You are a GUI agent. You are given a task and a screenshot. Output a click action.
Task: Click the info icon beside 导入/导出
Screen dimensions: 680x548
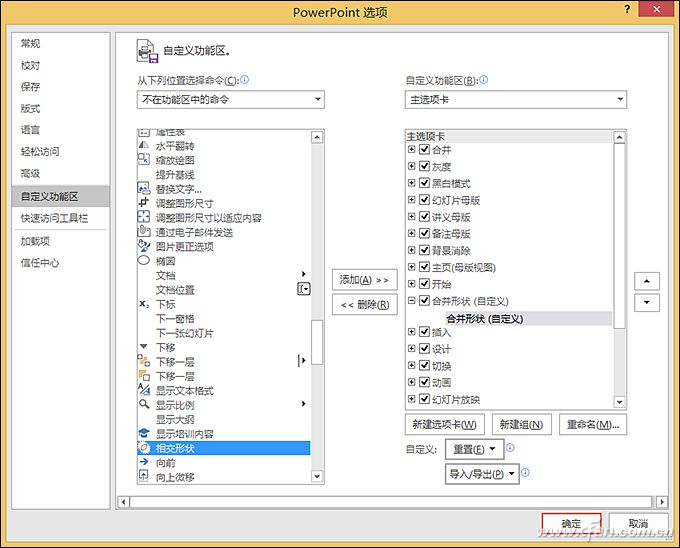click(525, 472)
